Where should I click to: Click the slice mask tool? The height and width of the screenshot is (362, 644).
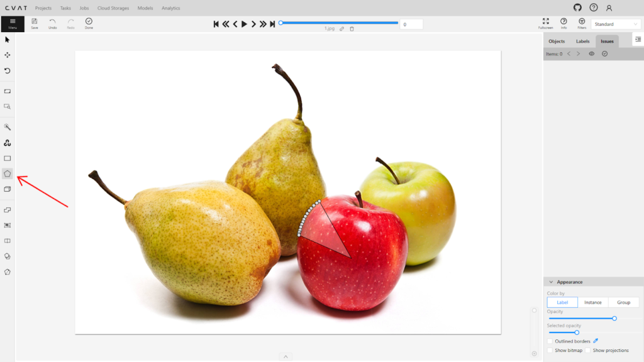pos(8,271)
